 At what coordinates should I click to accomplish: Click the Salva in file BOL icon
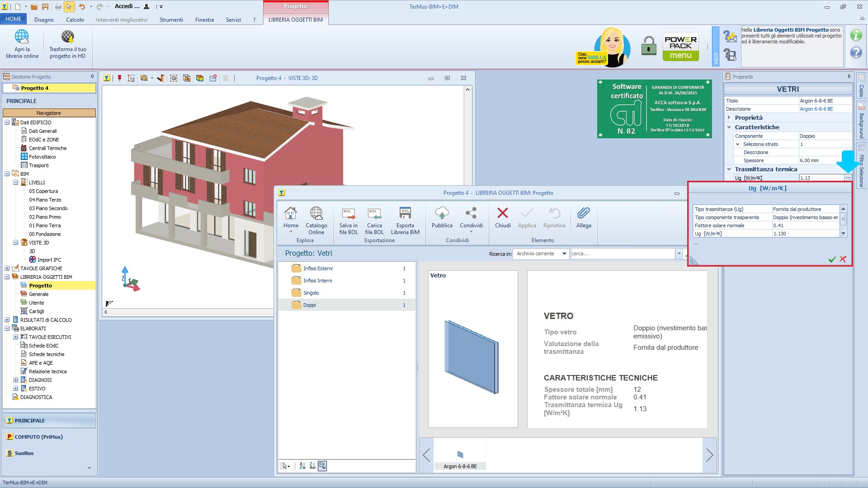click(348, 214)
